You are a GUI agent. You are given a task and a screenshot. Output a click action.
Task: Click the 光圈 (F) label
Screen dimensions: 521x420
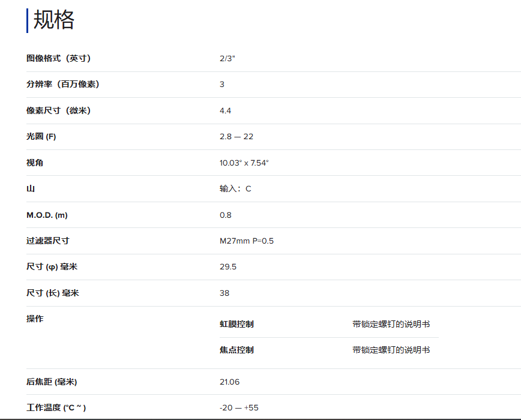coord(41,136)
